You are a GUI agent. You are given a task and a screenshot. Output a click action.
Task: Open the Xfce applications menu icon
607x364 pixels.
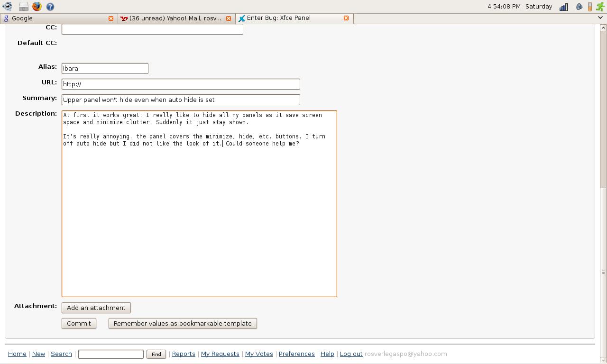click(x=7, y=7)
